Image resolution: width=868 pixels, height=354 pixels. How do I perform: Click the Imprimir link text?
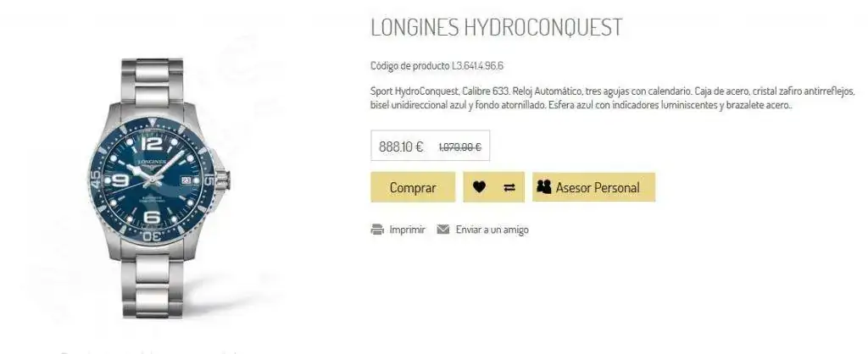coord(407,229)
